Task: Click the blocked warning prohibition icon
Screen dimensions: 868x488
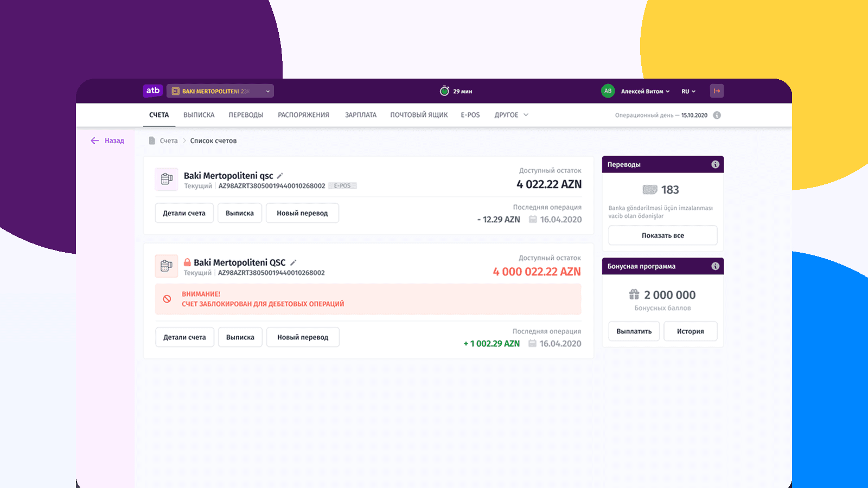Action: pyautogui.click(x=167, y=299)
